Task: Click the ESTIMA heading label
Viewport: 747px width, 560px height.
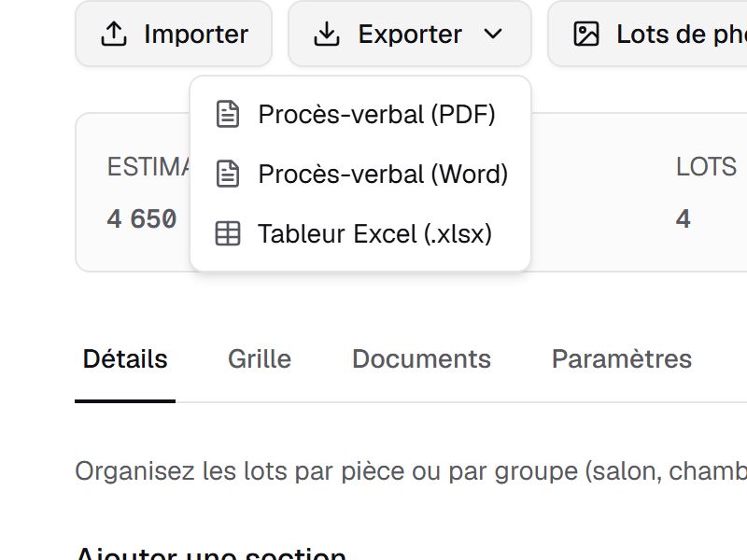Action: (148, 167)
